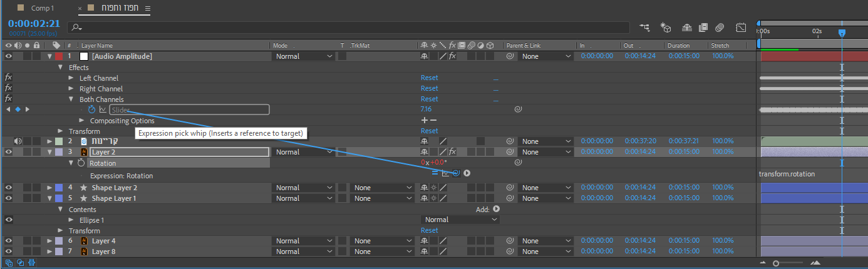868x269 pixels.
Task: Go to the previous keyframe arrow
Action: click(8, 109)
